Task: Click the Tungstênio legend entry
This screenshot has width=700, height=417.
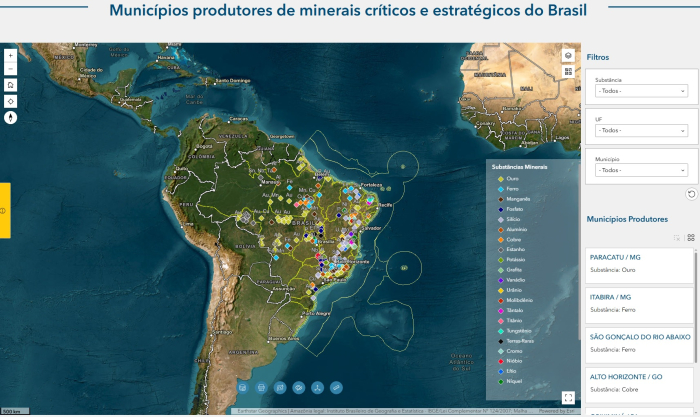Action: [x=519, y=331]
